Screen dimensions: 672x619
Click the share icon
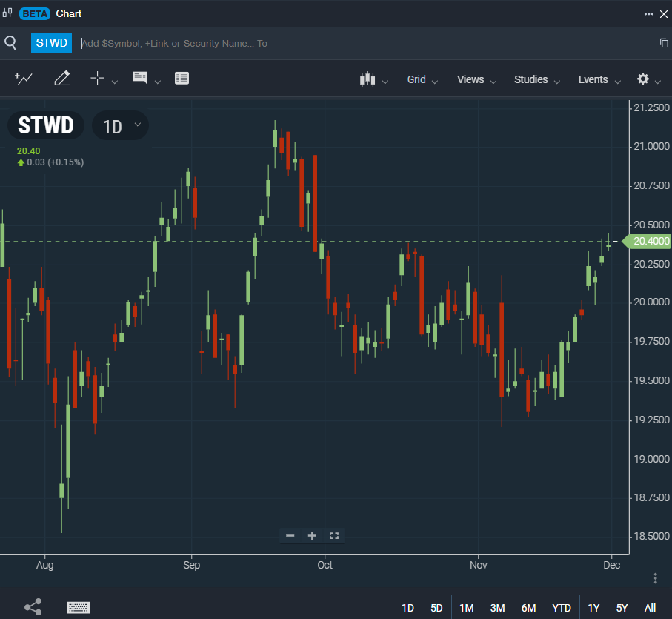click(x=33, y=607)
